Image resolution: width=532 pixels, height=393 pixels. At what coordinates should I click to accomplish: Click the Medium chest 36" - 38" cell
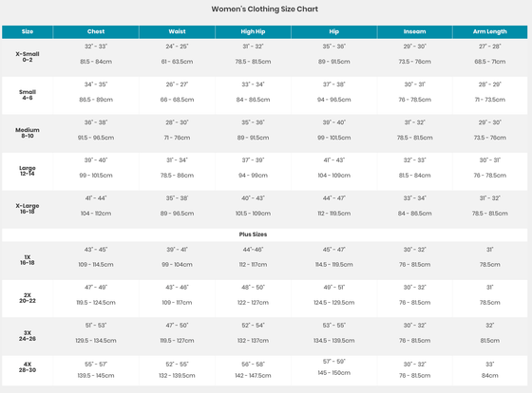tap(96, 122)
